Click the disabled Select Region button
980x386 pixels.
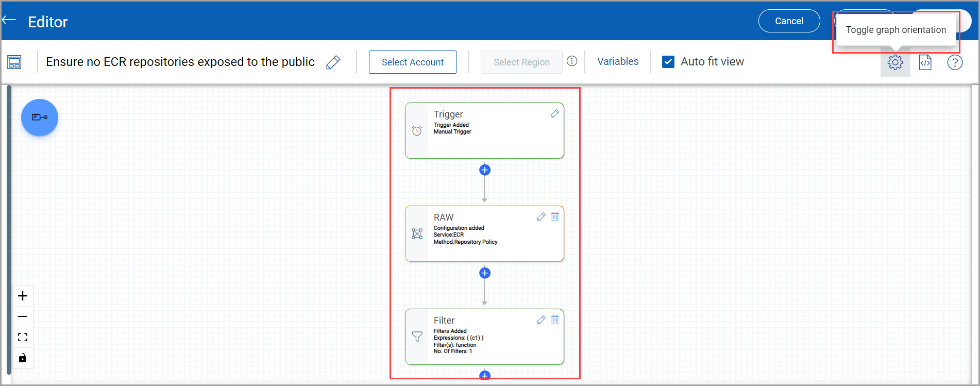521,62
